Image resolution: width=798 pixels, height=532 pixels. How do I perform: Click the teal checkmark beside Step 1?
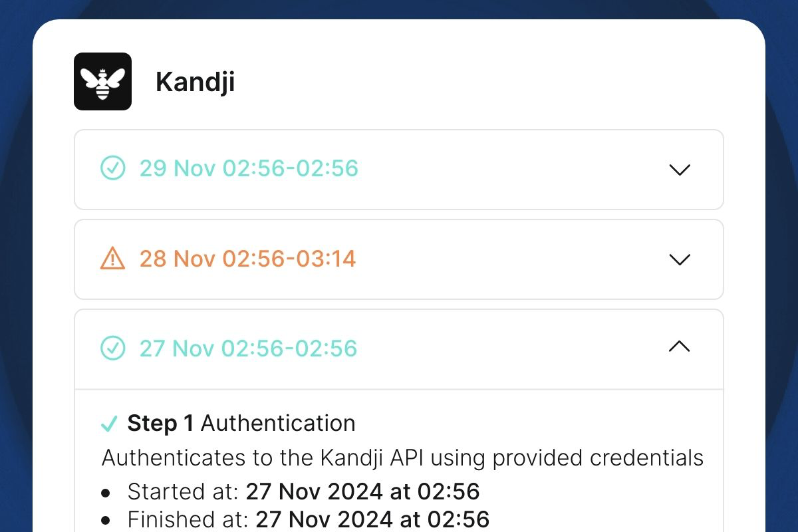click(x=108, y=424)
